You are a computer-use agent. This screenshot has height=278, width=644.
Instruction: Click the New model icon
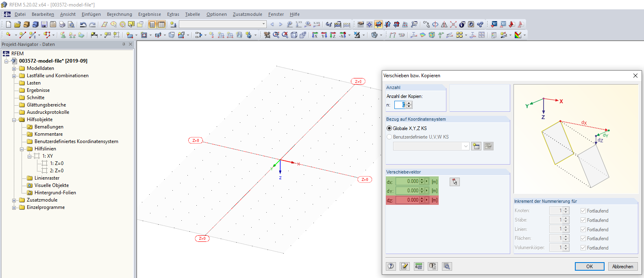[9, 24]
